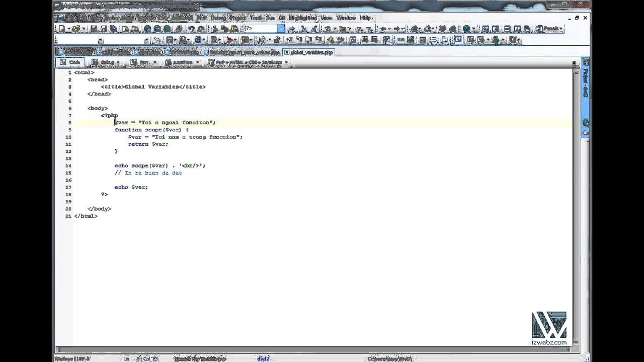Viewport: 644px width, 362px height.
Task: Click the 'Ln 8 : Col 13' status entry
Action: click(x=142, y=358)
